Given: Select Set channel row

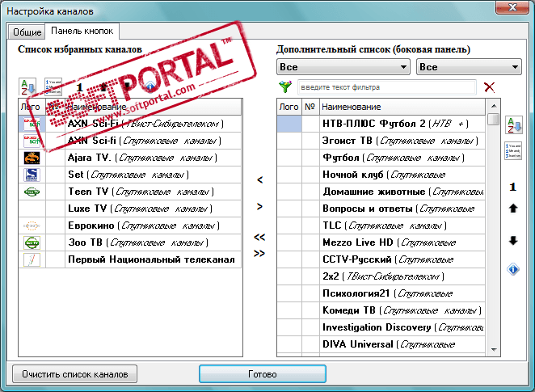Looking at the screenshot, I should (130, 175).
